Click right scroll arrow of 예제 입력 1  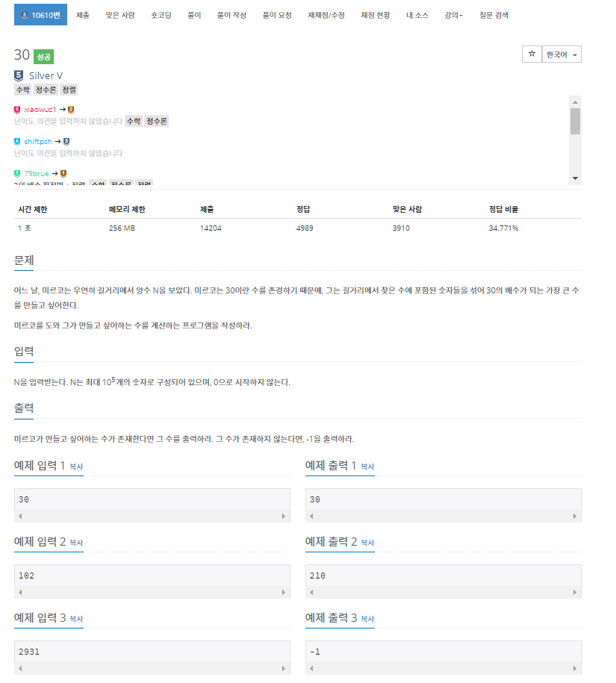284,517
